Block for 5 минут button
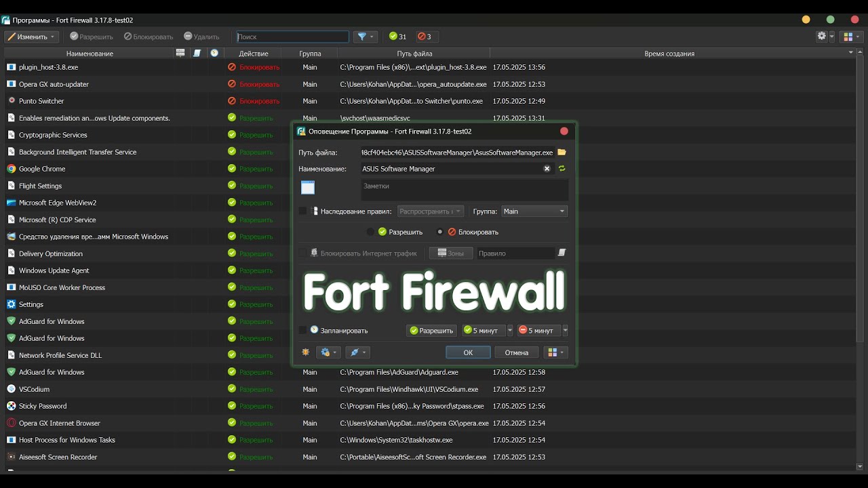 (x=538, y=331)
